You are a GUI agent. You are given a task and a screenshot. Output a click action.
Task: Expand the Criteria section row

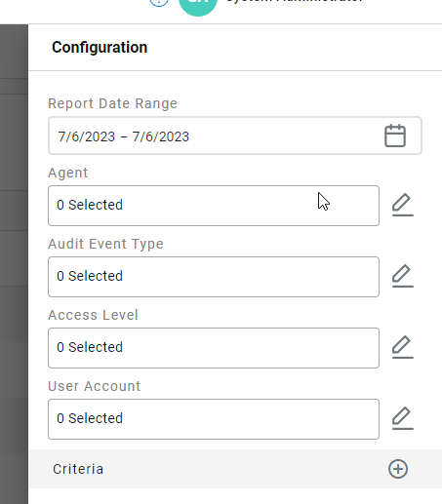tap(235, 469)
